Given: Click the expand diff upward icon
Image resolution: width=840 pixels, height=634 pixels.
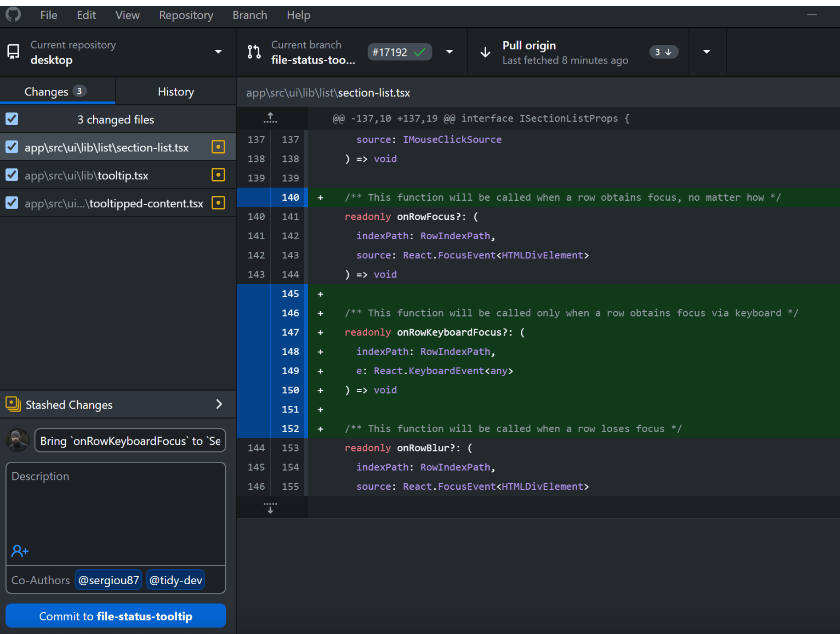Looking at the screenshot, I should (x=270, y=118).
